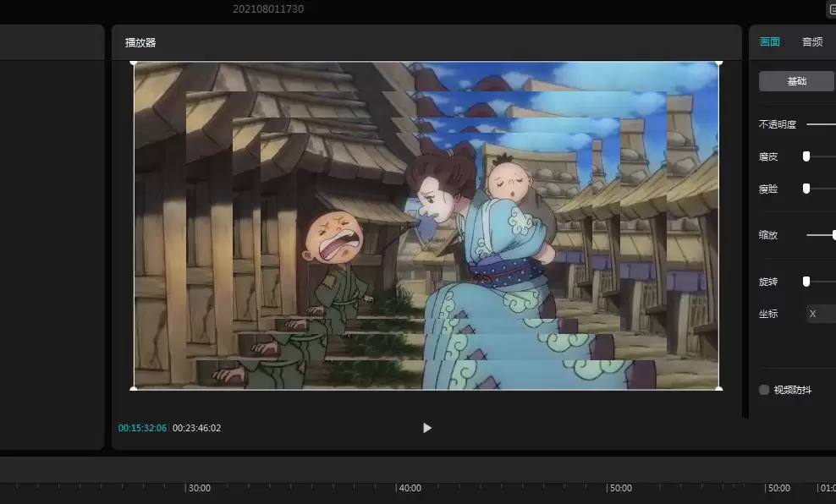This screenshot has height=504, width=836.
Task: Click the 50:00 timeline ruler mark
Action: tap(620, 487)
